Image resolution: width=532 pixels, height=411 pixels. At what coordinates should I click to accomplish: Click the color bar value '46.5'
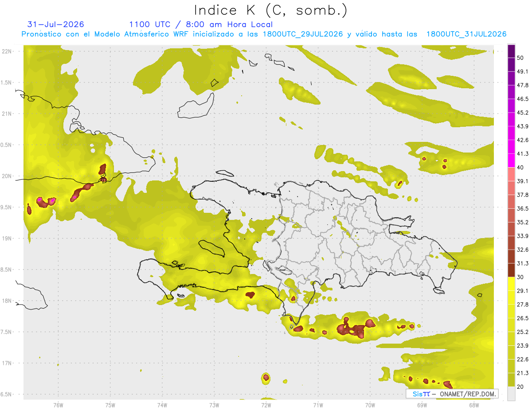522,99
